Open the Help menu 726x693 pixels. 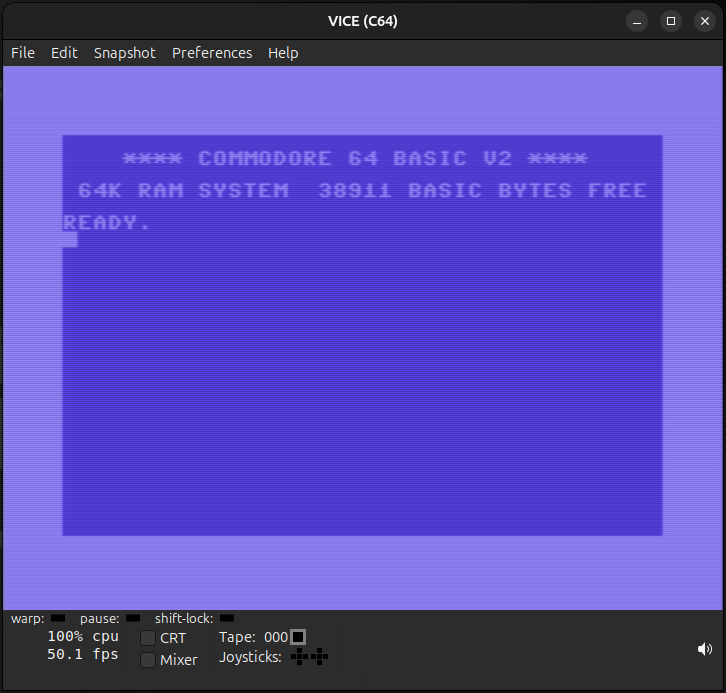283,53
